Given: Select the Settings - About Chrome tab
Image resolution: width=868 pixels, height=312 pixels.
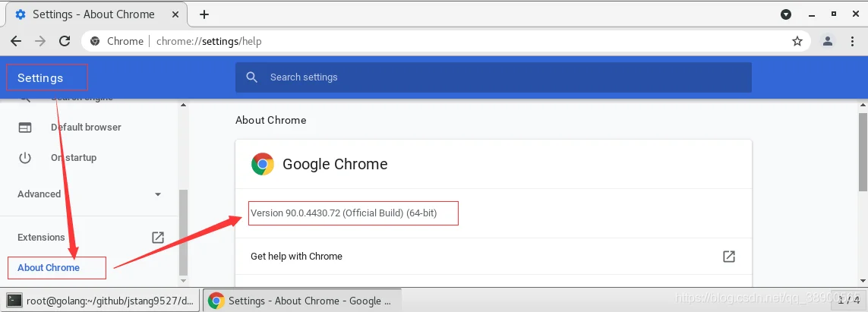Looking at the screenshot, I should (x=97, y=14).
